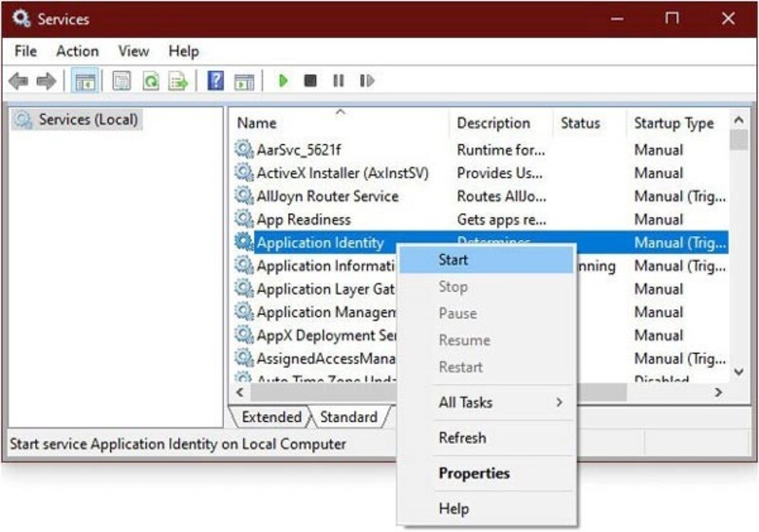Viewport: 759px width, 532px height.
Task: Click vertical scrollbar down arrow
Action: click(x=739, y=372)
